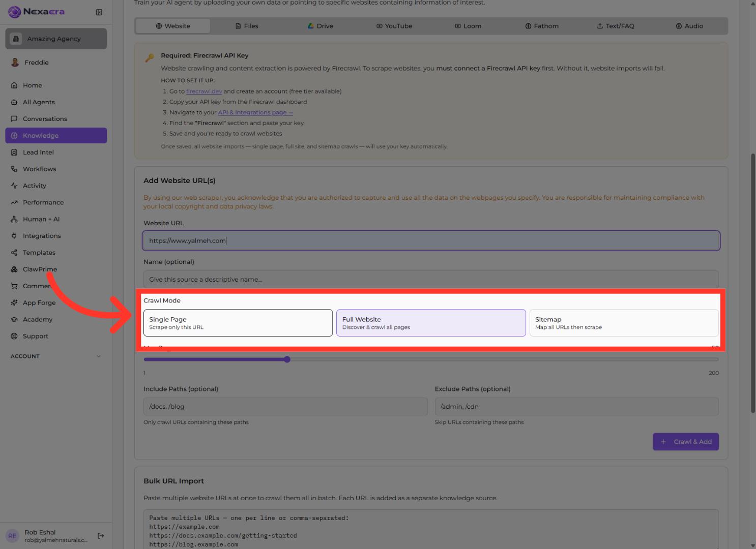Go to Lead Intel page
The height and width of the screenshot is (549, 756).
pyautogui.click(x=56, y=152)
